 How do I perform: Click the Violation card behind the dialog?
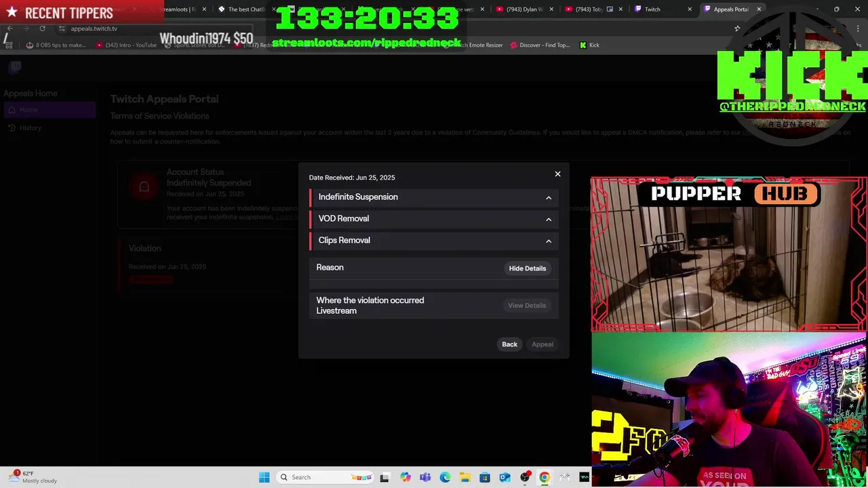coord(207,264)
